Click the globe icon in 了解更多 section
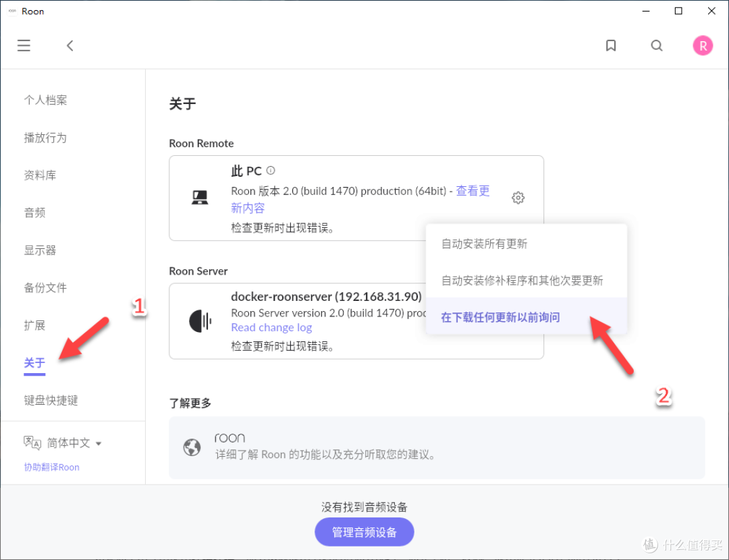729x560 pixels. pos(192,447)
